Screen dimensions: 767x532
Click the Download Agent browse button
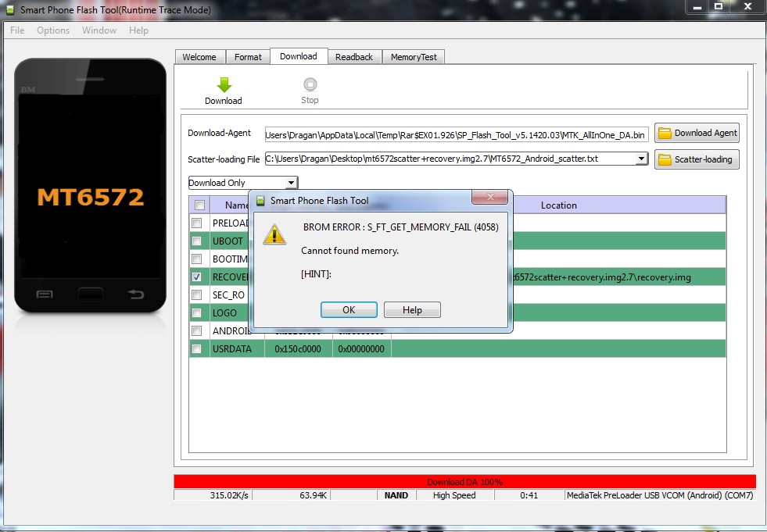pos(697,133)
